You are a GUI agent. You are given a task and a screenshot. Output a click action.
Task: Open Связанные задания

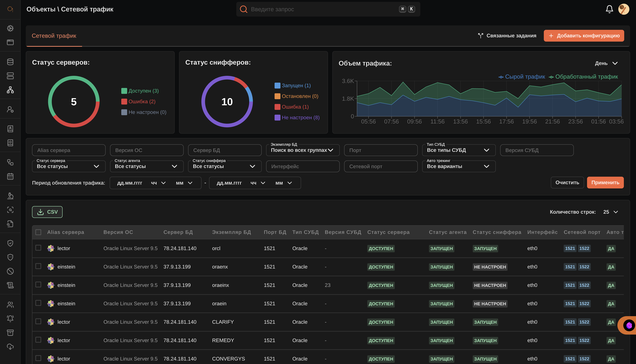pos(507,36)
